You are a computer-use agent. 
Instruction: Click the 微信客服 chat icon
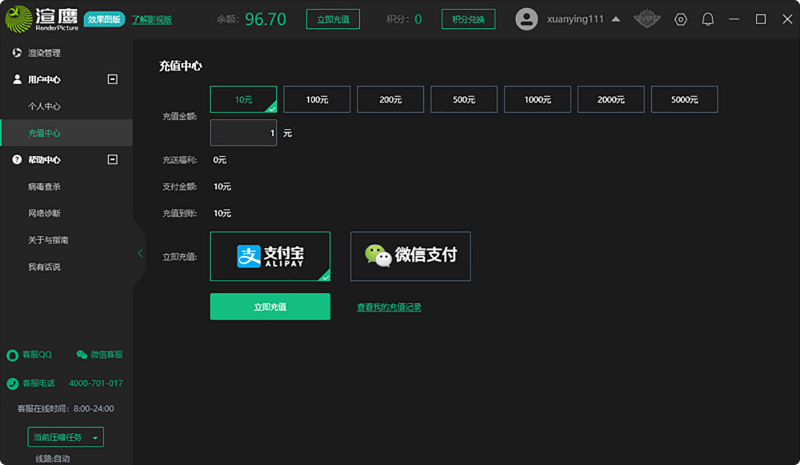[82, 354]
